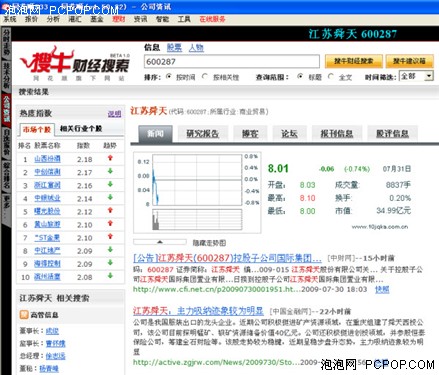The height and width of the screenshot is (375, 439).
Task: Click the orange 高管信息 icon
Action: pyautogui.click(x=24, y=314)
